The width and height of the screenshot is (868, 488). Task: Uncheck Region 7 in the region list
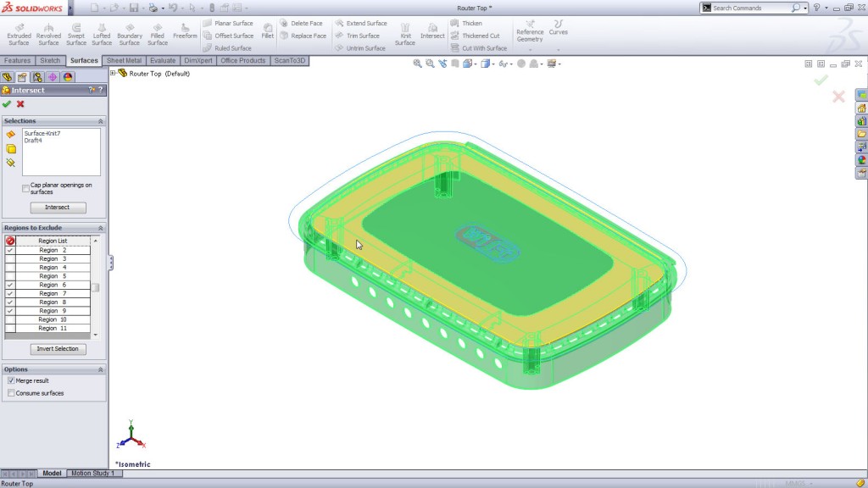10,293
